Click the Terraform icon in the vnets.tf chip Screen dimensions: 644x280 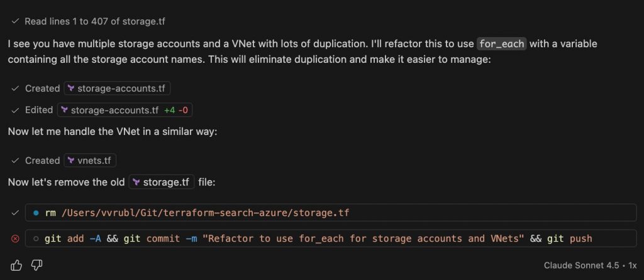point(70,161)
